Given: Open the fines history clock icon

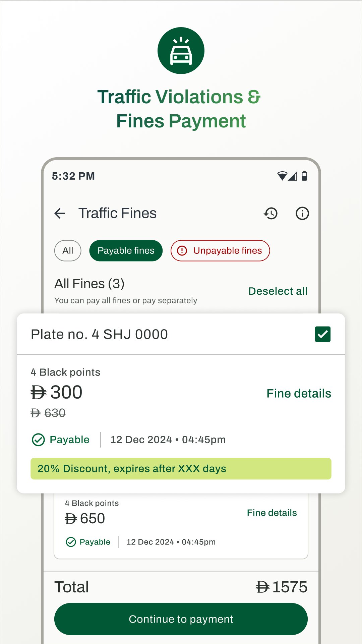Looking at the screenshot, I should click(271, 213).
